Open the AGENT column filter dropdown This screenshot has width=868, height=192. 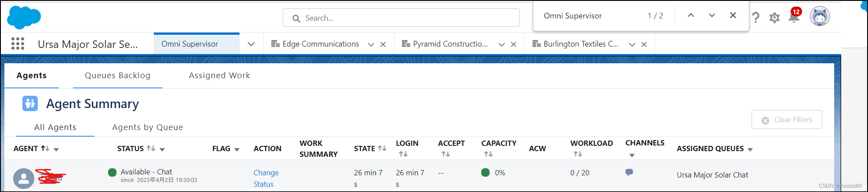[x=56, y=149]
